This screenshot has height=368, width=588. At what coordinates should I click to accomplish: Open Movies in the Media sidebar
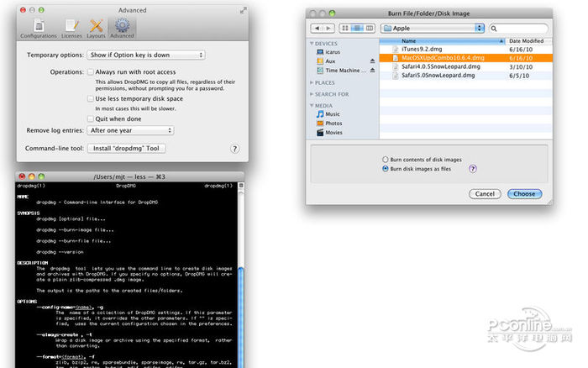tap(329, 133)
